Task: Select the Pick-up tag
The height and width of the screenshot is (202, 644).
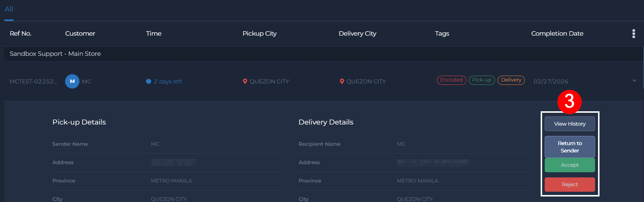Action: click(482, 80)
